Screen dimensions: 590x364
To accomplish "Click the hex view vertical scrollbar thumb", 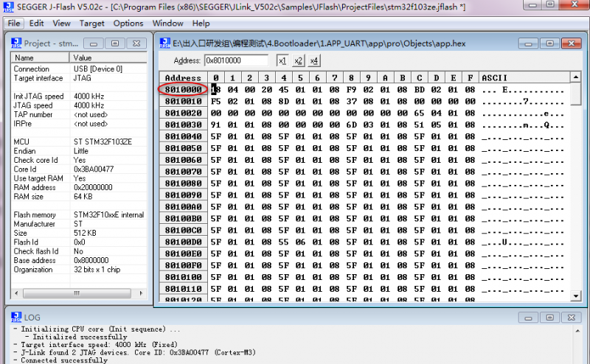I will (x=576, y=94).
